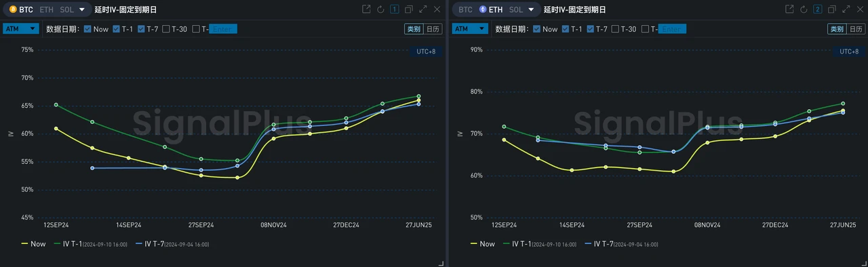This screenshot has width=868, height=267.
Task: Click the ETH panel corner grip handle
Action: click(864, 263)
